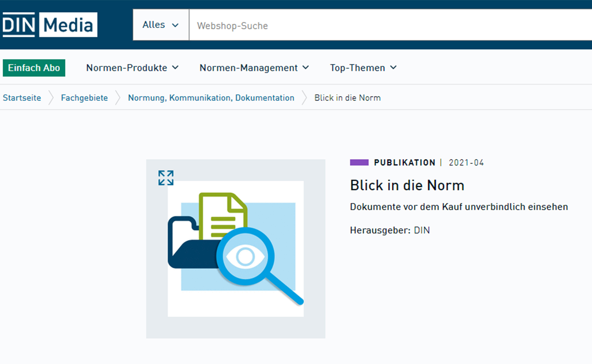Click the magnifying glass eye illustration
Screen dimensions: 592x364
246,257
